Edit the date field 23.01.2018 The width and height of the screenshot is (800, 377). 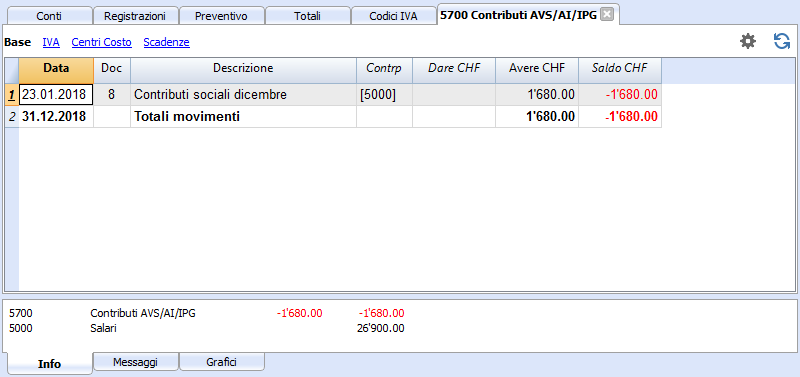tap(56, 95)
